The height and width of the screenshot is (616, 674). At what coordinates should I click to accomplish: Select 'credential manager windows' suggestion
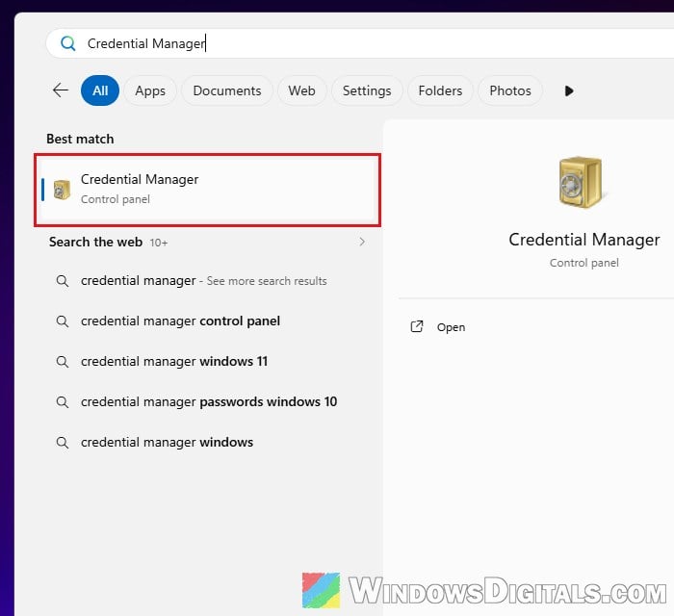point(167,443)
